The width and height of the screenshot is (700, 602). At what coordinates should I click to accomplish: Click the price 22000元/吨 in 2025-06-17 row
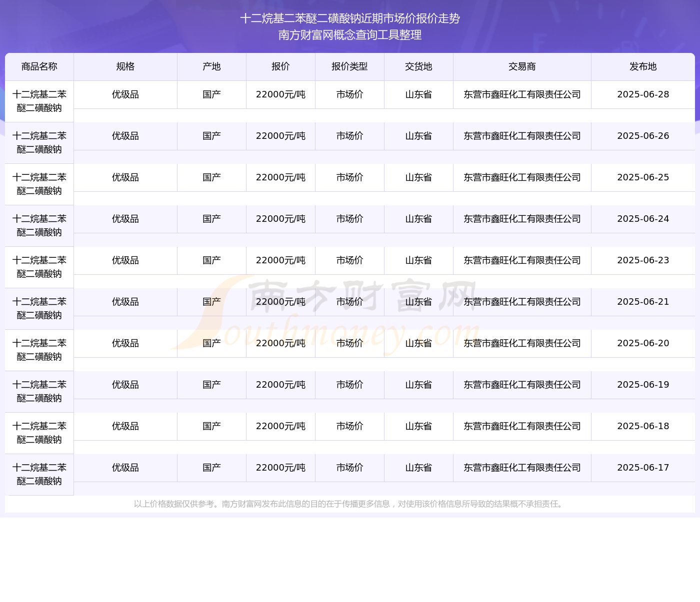click(280, 468)
